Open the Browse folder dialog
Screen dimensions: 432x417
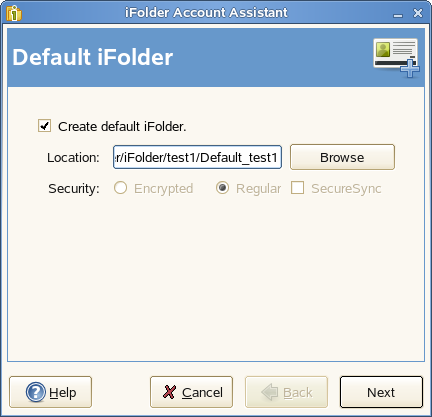pyautogui.click(x=342, y=157)
